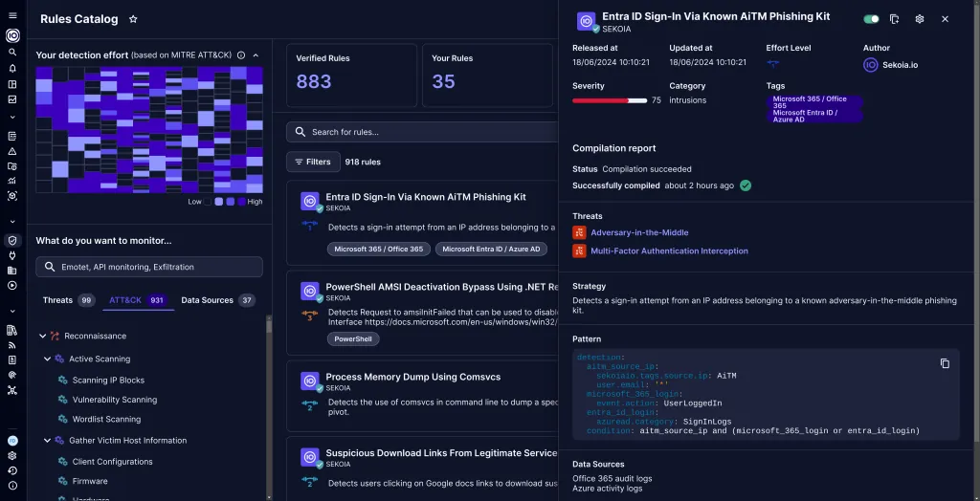Click the Low legend color swatch
Viewport: 980px width, 501px height.
point(208,202)
